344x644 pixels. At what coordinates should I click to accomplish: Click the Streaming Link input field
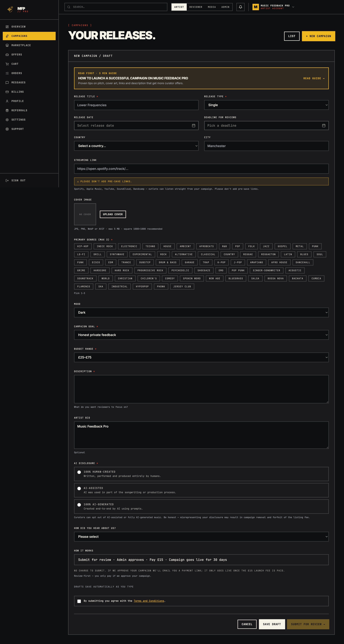[201, 169]
